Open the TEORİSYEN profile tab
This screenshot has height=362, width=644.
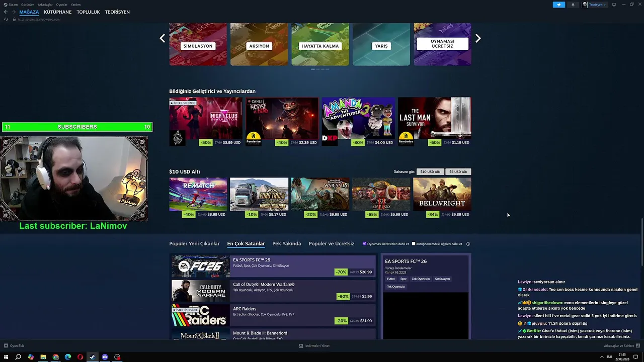click(x=117, y=12)
